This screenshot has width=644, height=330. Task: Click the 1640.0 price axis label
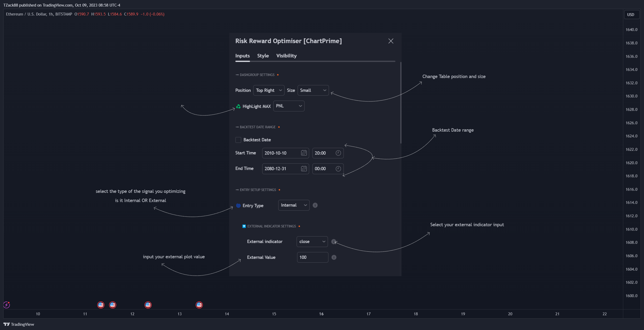[x=631, y=30]
